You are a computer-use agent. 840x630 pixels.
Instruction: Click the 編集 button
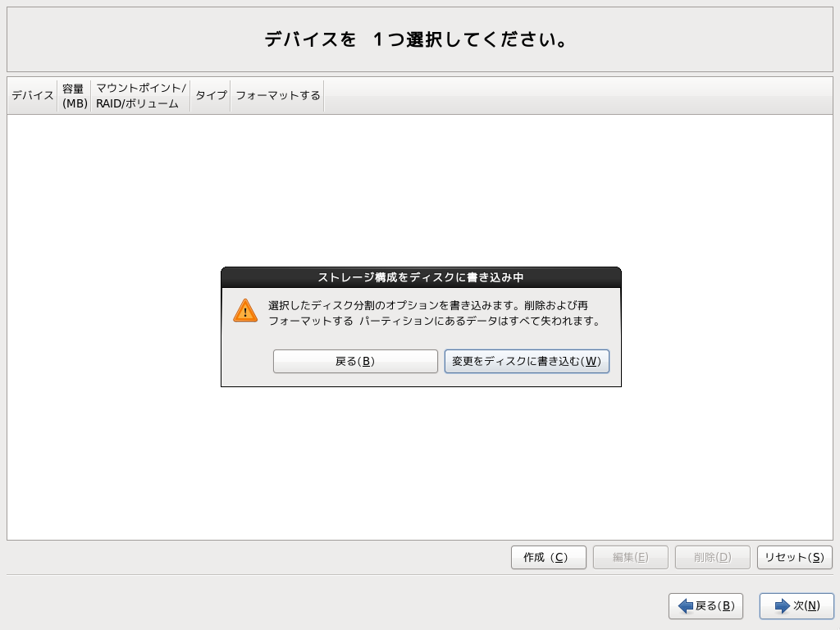tap(630, 557)
